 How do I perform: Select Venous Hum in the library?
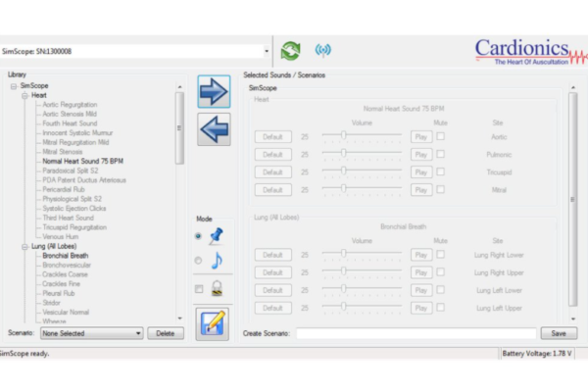tap(61, 237)
